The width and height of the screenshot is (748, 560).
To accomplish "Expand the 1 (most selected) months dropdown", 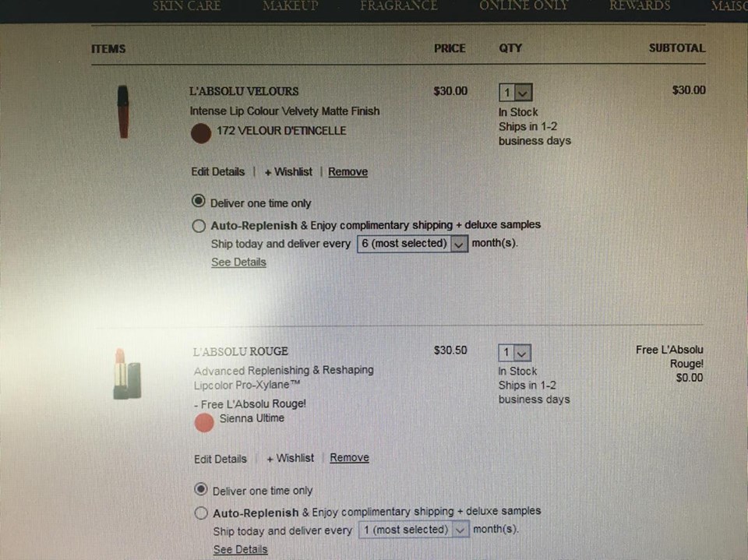I will tap(414, 530).
